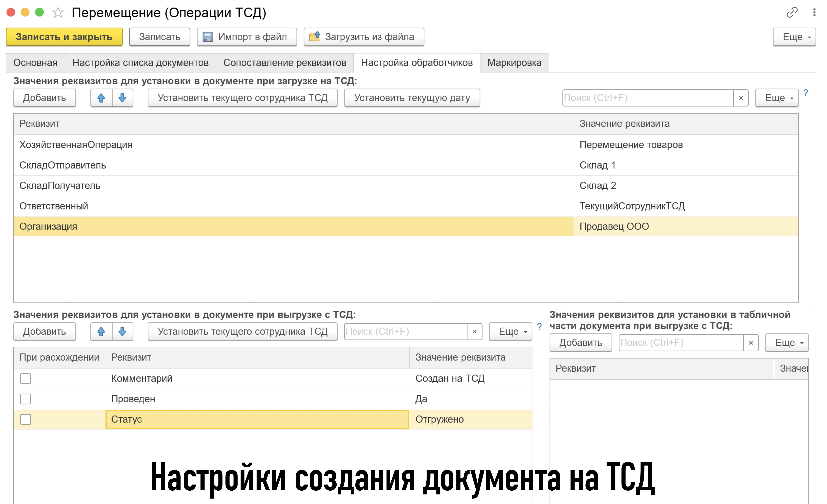Expand Еще menu of unload-from-TSD table
Viewport: 827px width, 504px height.
tap(510, 332)
